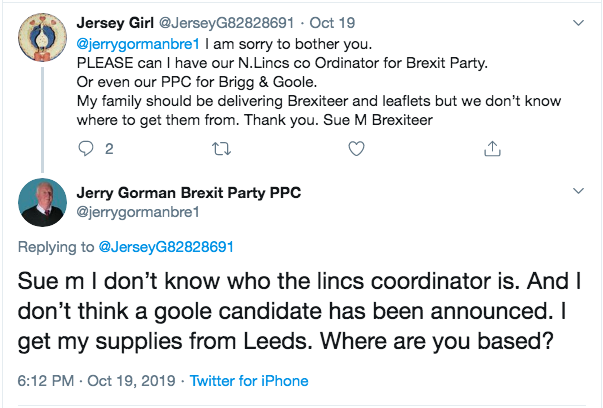Click the Twitter for iPhone source link
Screen dimensions: 603x408
pos(249,381)
